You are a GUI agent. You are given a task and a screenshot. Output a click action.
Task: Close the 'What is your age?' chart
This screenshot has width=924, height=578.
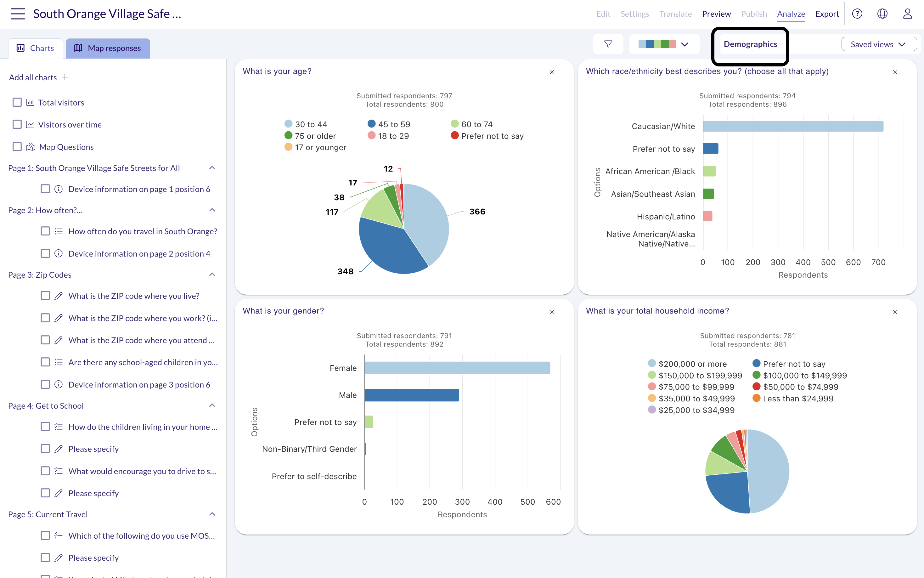(x=552, y=72)
